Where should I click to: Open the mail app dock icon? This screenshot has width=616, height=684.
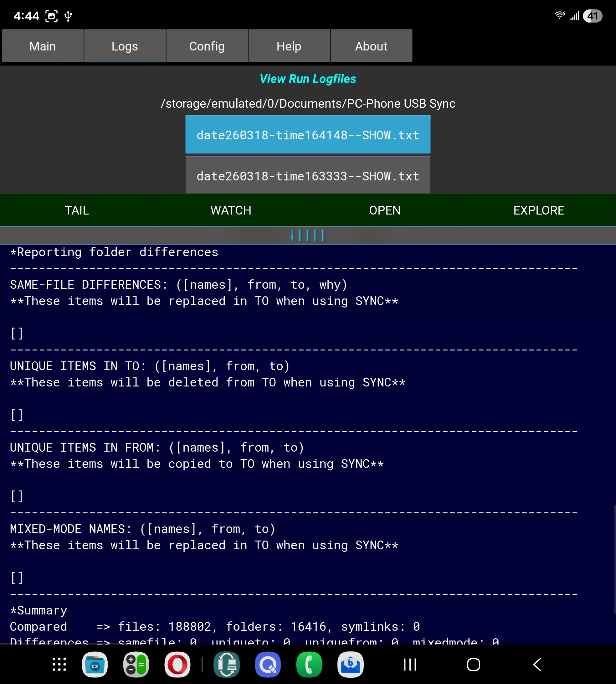coord(350,664)
